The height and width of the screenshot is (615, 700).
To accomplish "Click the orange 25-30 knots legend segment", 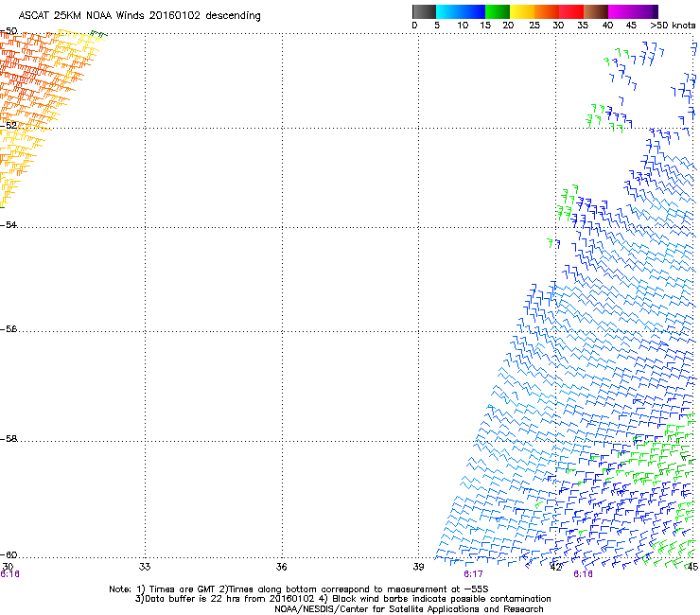I will (x=547, y=11).
